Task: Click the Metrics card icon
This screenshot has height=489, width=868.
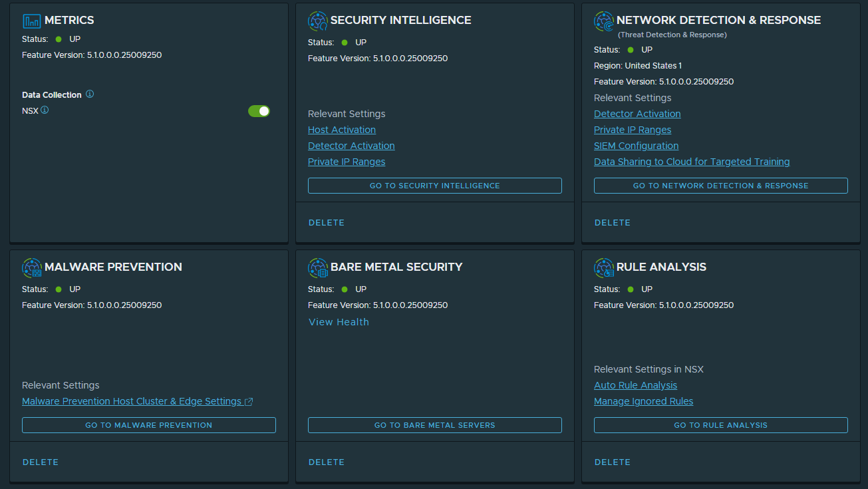Action: click(x=32, y=21)
